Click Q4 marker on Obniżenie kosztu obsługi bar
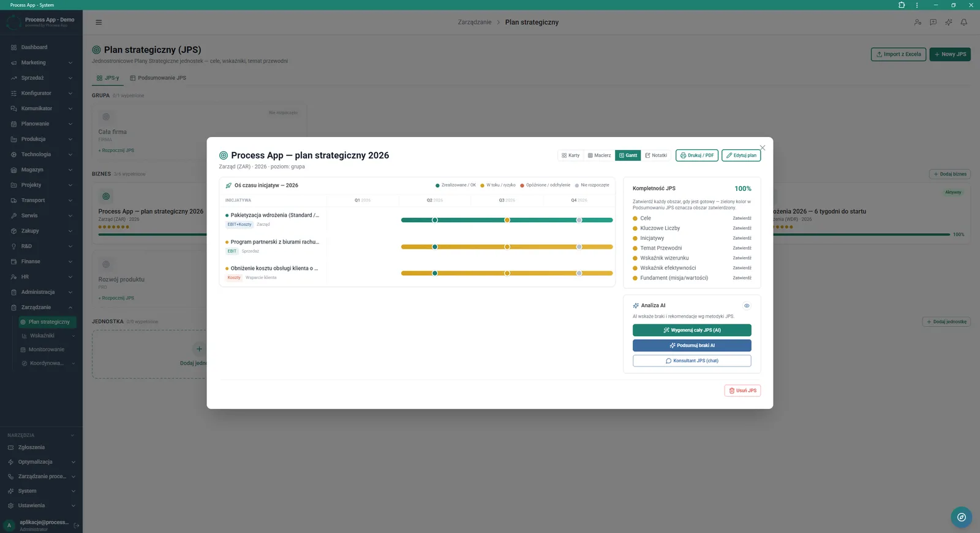The image size is (980, 533). pos(579,273)
